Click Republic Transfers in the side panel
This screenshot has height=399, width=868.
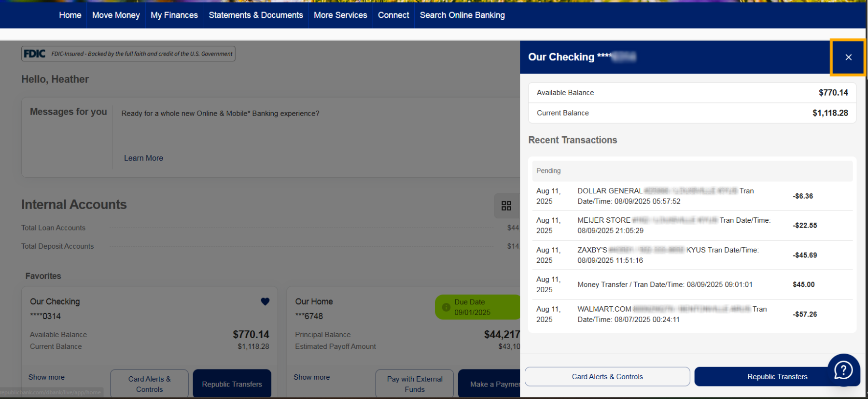[x=777, y=377]
